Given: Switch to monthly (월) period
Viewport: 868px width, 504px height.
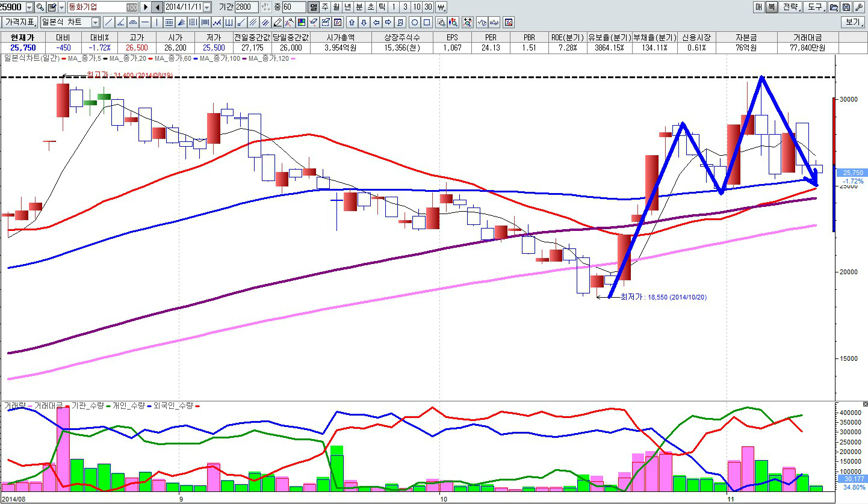Looking at the screenshot, I should [x=336, y=7].
